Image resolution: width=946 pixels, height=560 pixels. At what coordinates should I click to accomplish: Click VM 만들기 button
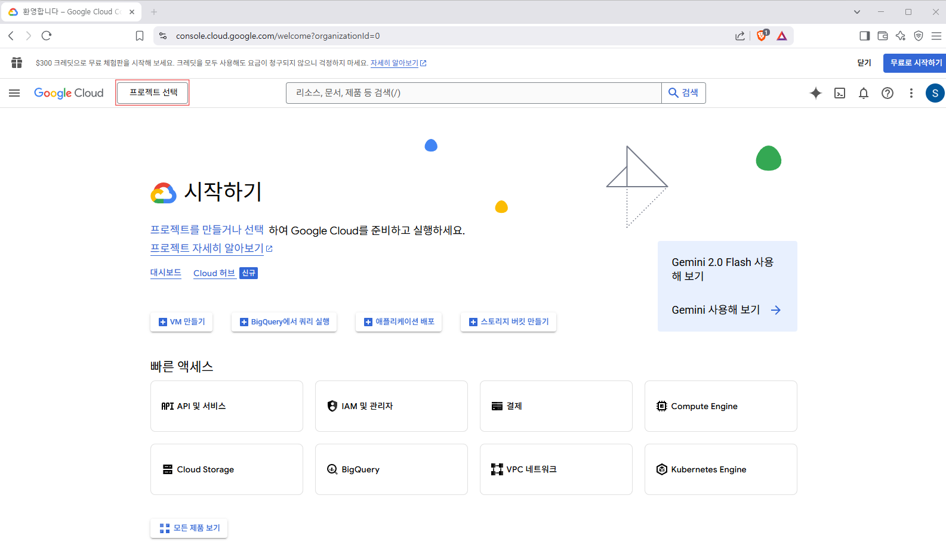181,322
